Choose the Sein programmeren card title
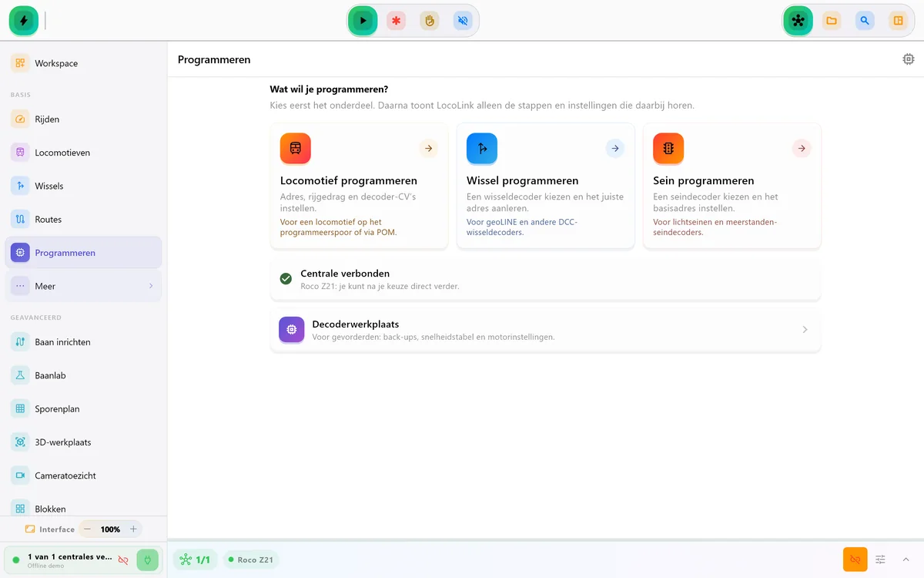This screenshot has width=924, height=578. [704, 181]
